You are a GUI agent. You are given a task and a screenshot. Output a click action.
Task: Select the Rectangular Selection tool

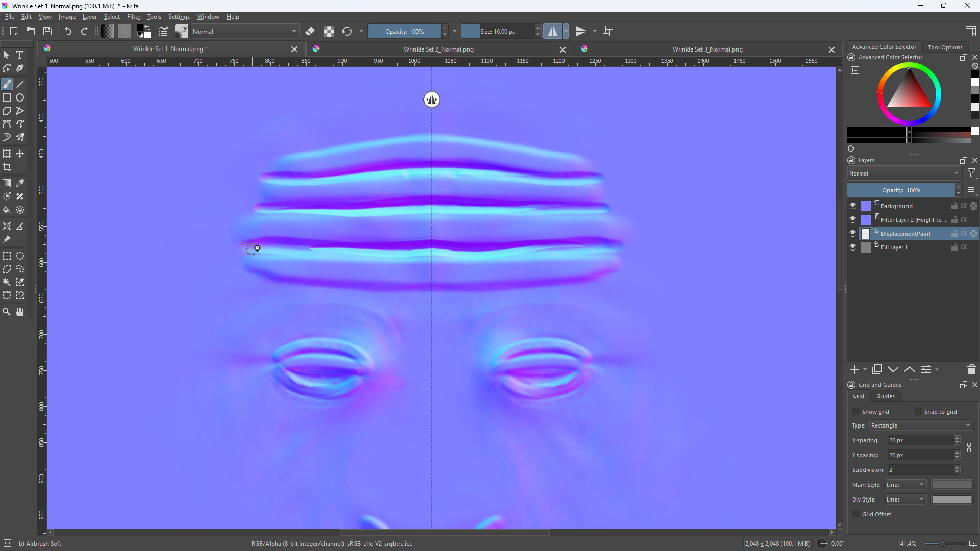7,256
